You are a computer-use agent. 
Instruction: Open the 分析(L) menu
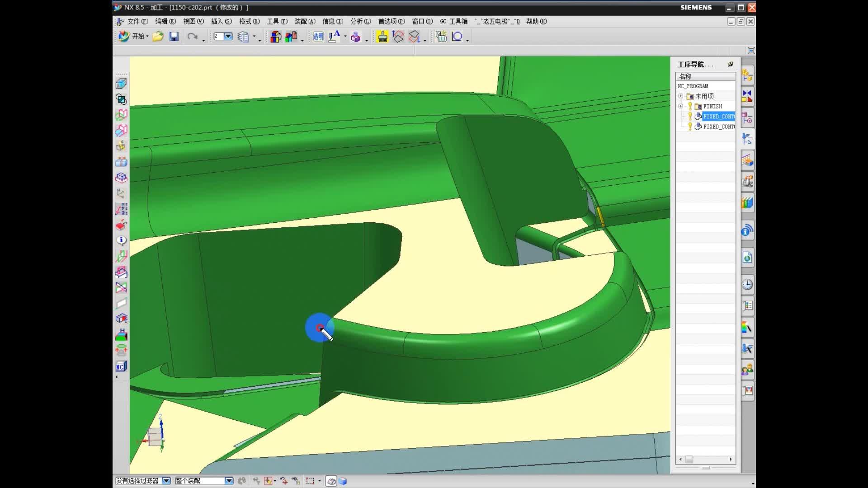coord(360,21)
